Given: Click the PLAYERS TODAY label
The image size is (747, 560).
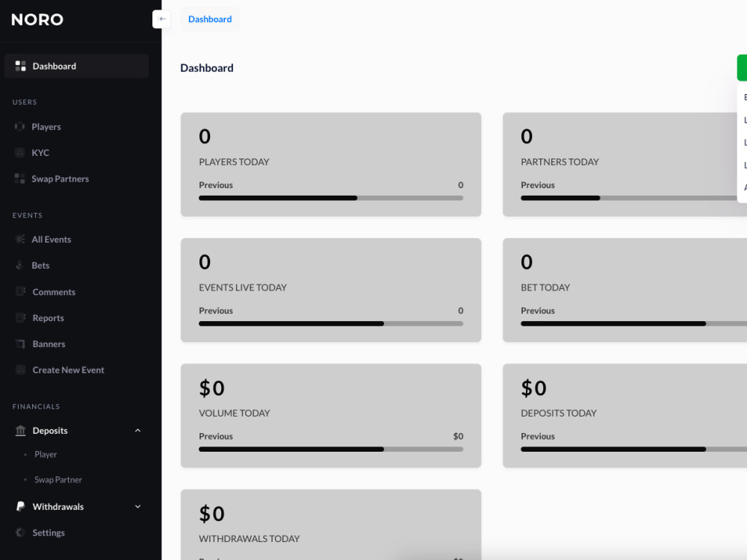Looking at the screenshot, I should [x=234, y=162].
